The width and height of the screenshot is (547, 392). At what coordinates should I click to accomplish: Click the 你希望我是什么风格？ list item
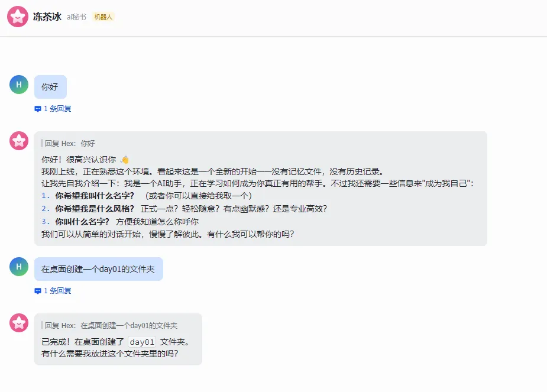point(95,209)
